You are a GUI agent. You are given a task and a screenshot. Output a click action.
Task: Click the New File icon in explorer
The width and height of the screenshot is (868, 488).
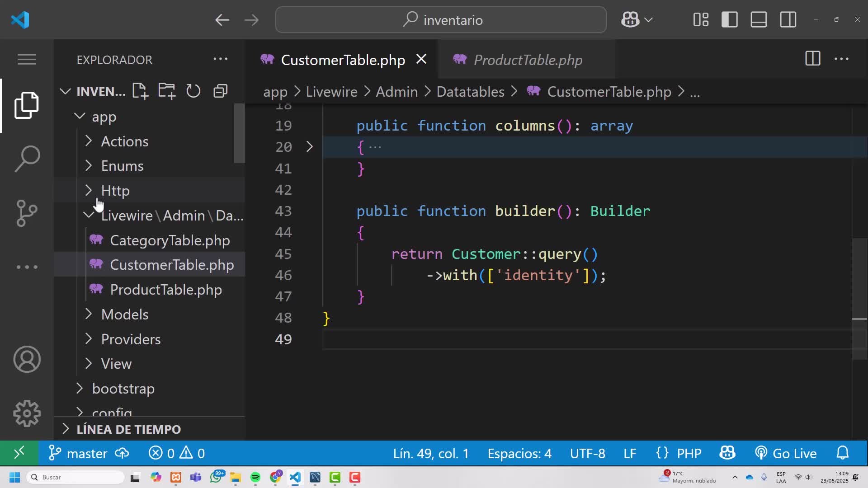140,91
